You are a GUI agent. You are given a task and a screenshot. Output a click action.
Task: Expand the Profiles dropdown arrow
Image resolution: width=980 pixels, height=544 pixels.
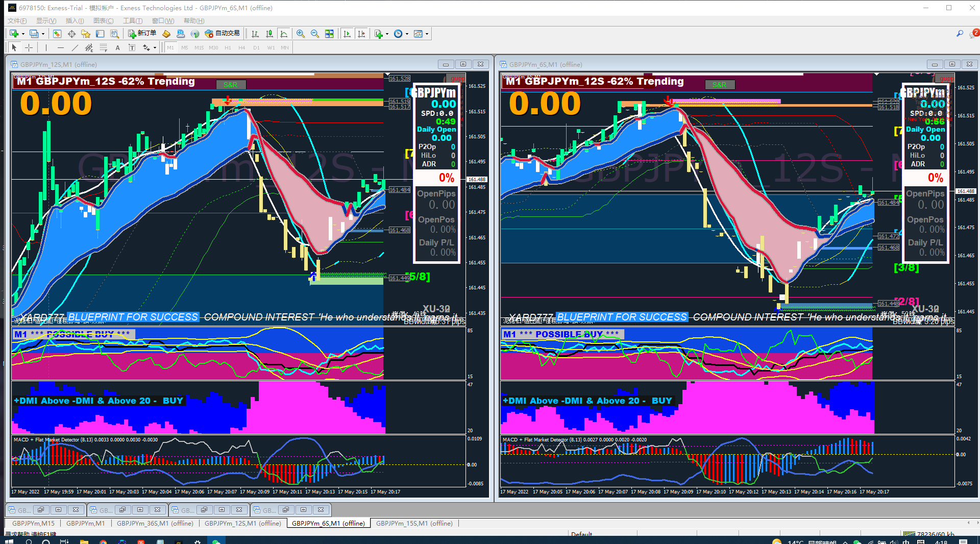(x=43, y=34)
